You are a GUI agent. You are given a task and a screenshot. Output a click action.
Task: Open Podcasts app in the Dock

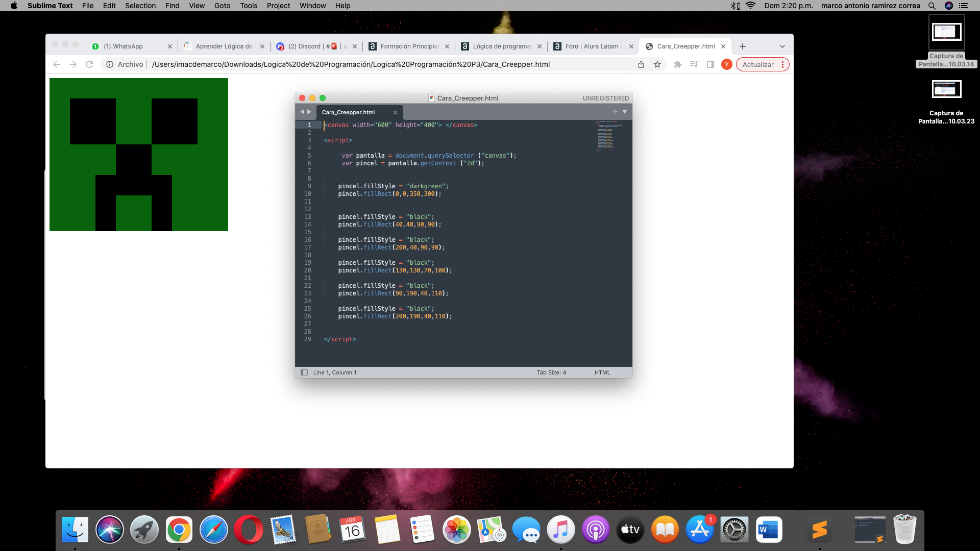(x=596, y=530)
